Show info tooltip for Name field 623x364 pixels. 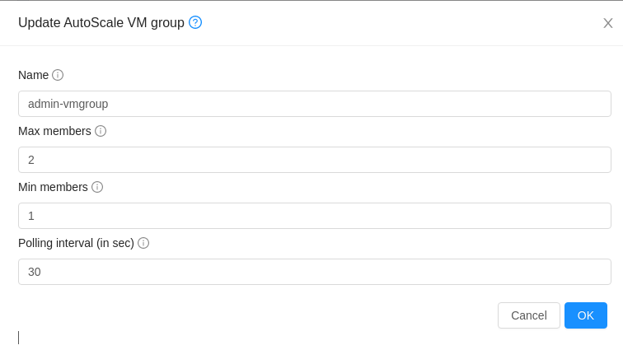(58, 75)
